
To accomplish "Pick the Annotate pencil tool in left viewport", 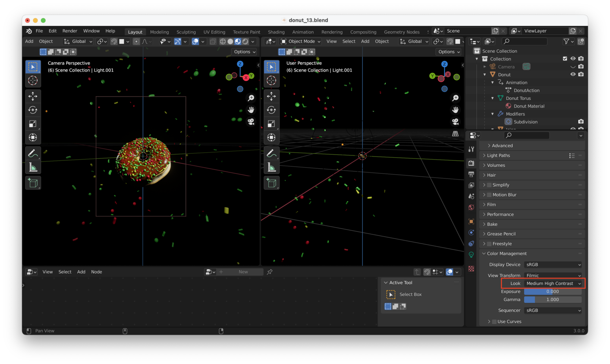I will 33,153.
